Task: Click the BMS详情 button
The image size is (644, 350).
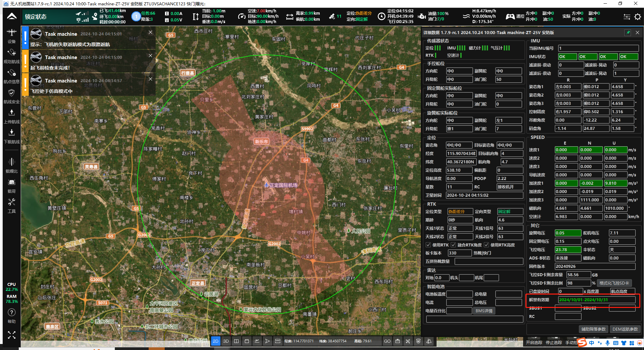Action: [484, 311]
